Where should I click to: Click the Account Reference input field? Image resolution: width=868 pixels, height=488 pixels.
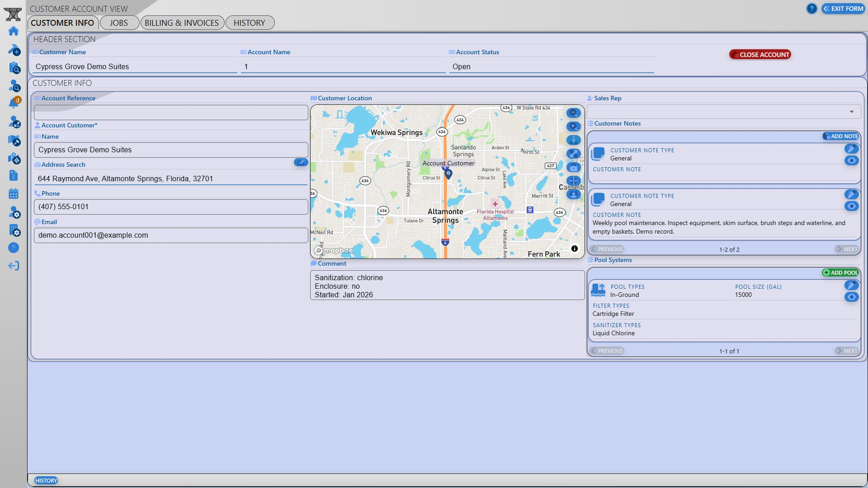click(171, 113)
